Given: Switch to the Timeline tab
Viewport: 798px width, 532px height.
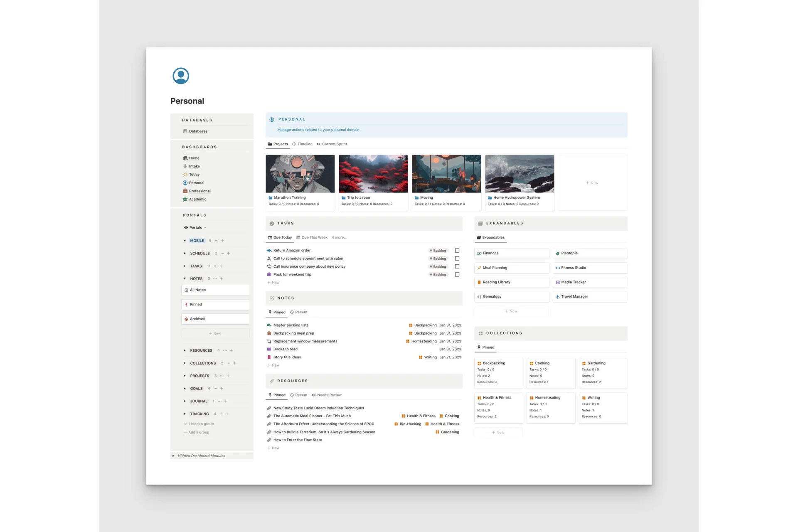Looking at the screenshot, I should [x=302, y=144].
